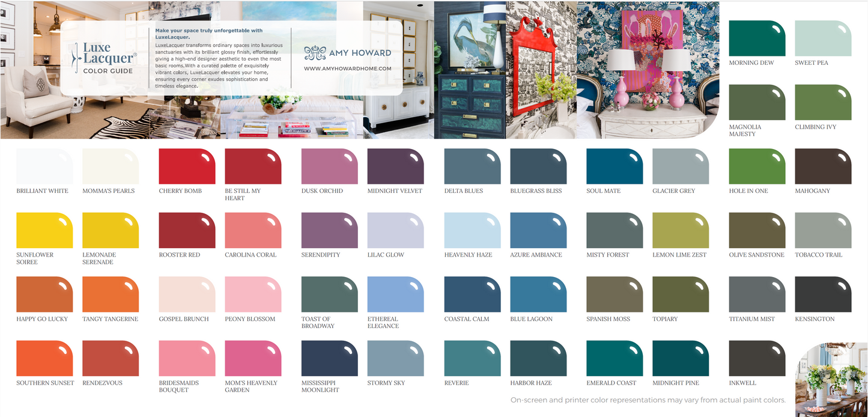
Task: Choose the Midnight Velvet purple swatch
Action: (395, 166)
